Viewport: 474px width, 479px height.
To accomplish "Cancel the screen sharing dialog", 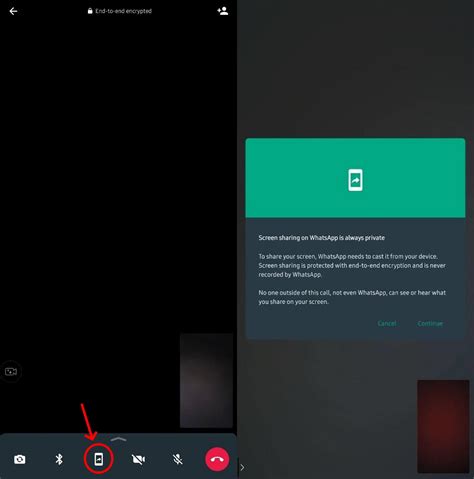I will pos(387,323).
